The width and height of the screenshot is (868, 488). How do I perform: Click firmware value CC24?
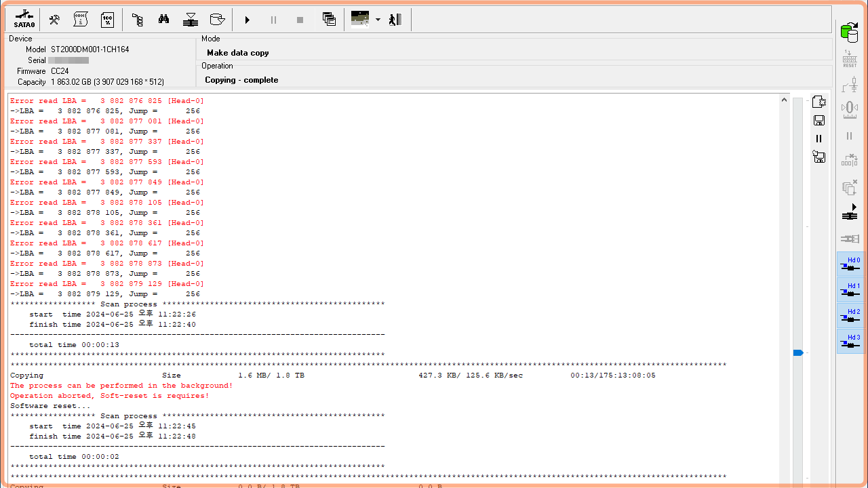point(60,71)
